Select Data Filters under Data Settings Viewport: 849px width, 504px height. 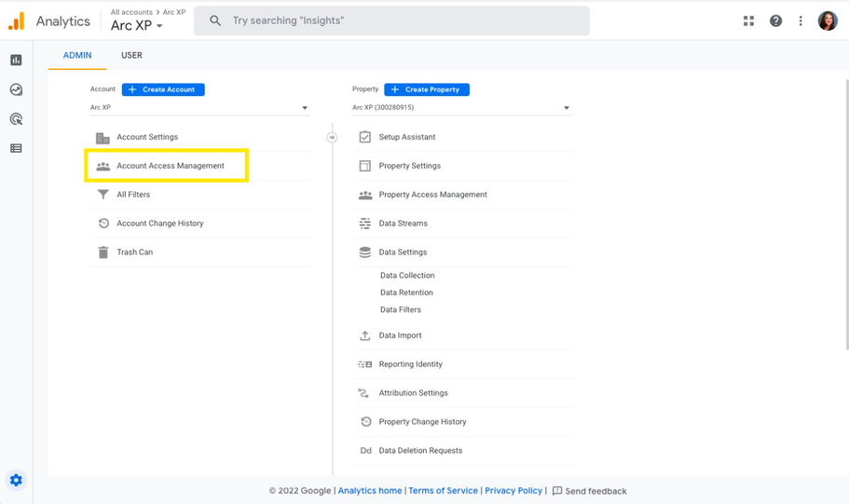(400, 309)
